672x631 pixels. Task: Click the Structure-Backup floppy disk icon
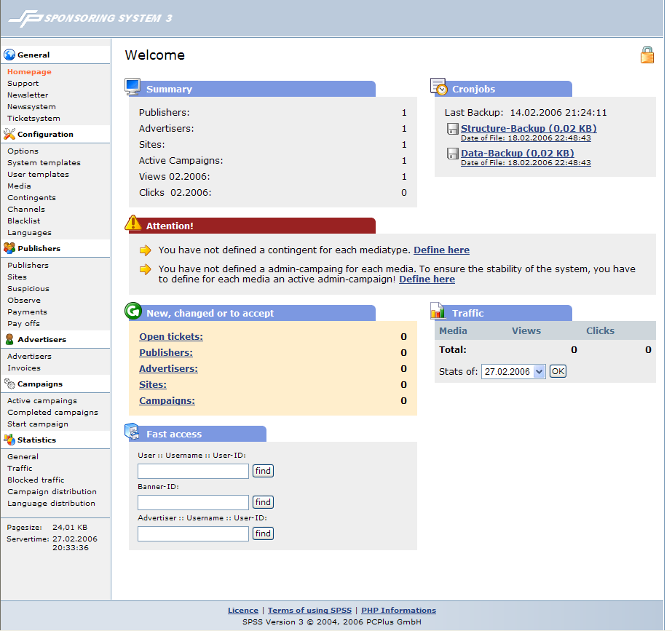pyautogui.click(x=452, y=130)
